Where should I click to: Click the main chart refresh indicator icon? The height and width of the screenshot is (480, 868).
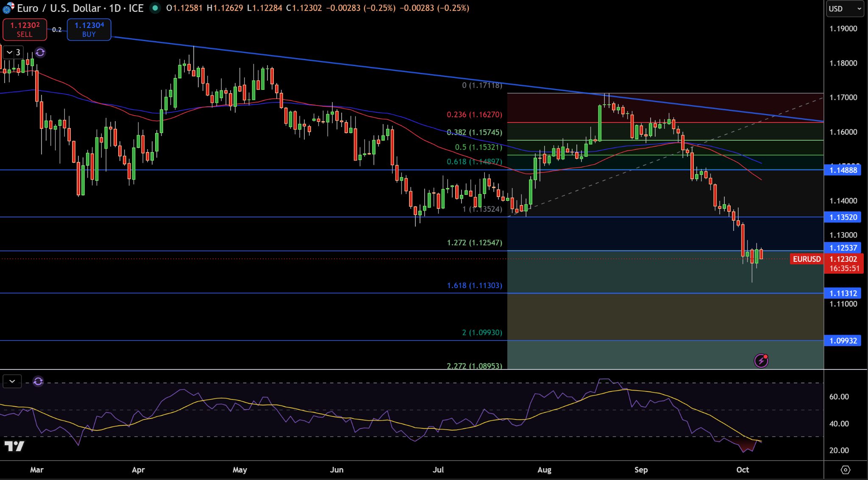pos(40,53)
